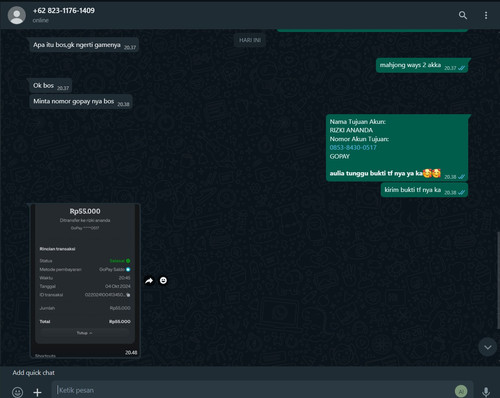
Task: Open the attachment plus menu
Action: click(37, 392)
